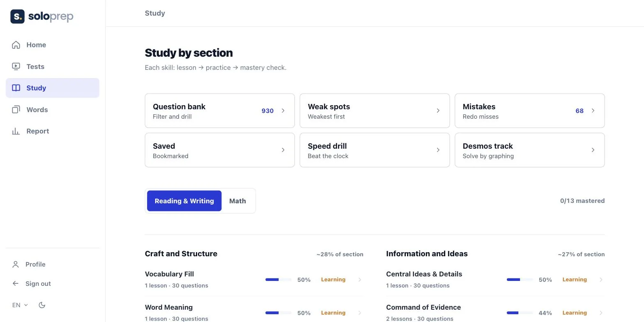The image size is (644, 322).
Task: Open the Central Ideas & Details row chevron
Action: [x=601, y=280]
